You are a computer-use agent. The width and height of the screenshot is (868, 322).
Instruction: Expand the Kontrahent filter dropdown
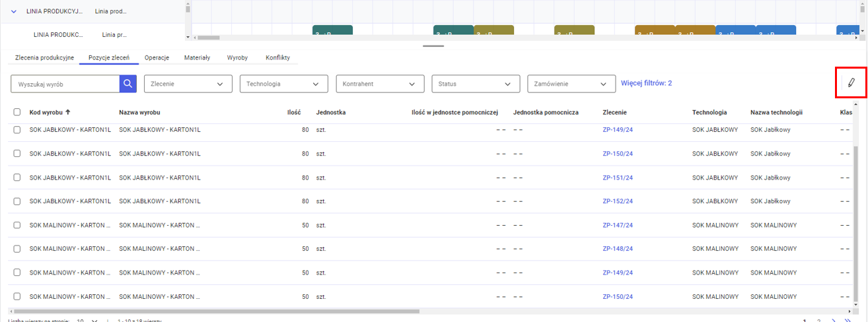click(380, 84)
